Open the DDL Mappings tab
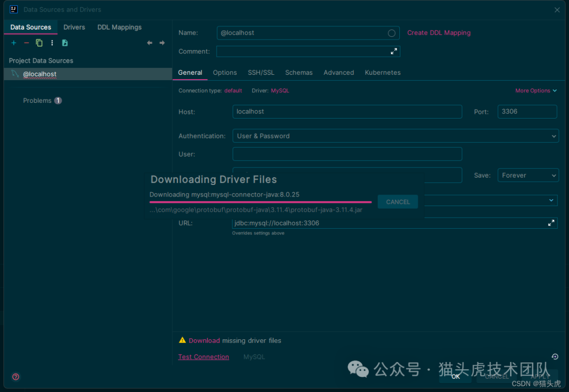Screen dimensions: 569x392 point(120,27)
